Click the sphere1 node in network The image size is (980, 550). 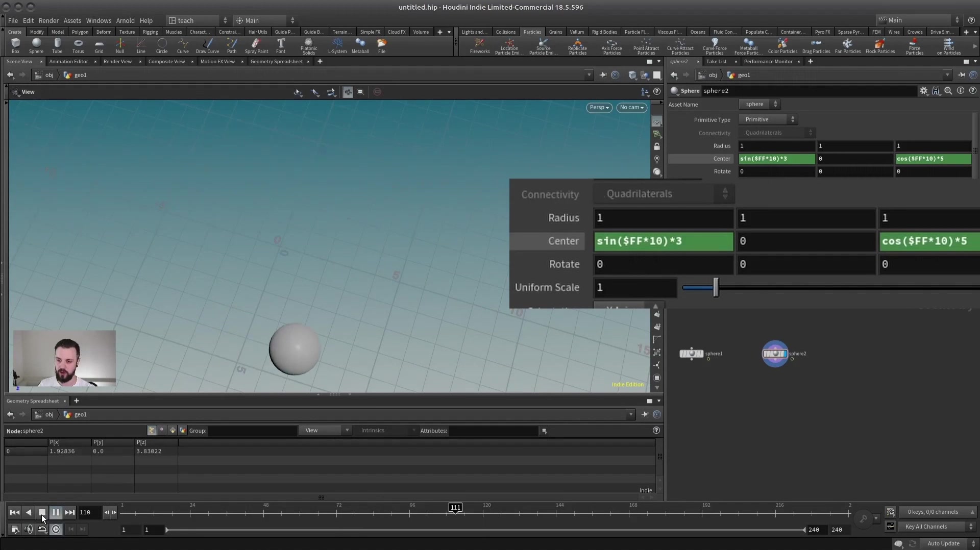692,353
